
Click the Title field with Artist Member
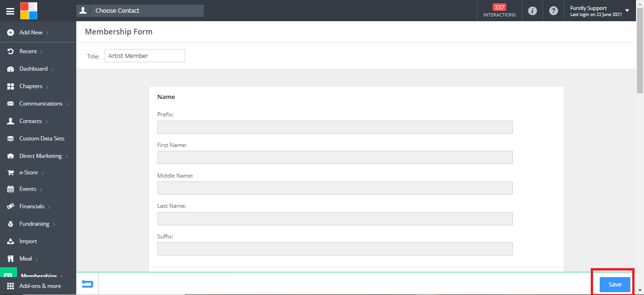pos(145,56)
